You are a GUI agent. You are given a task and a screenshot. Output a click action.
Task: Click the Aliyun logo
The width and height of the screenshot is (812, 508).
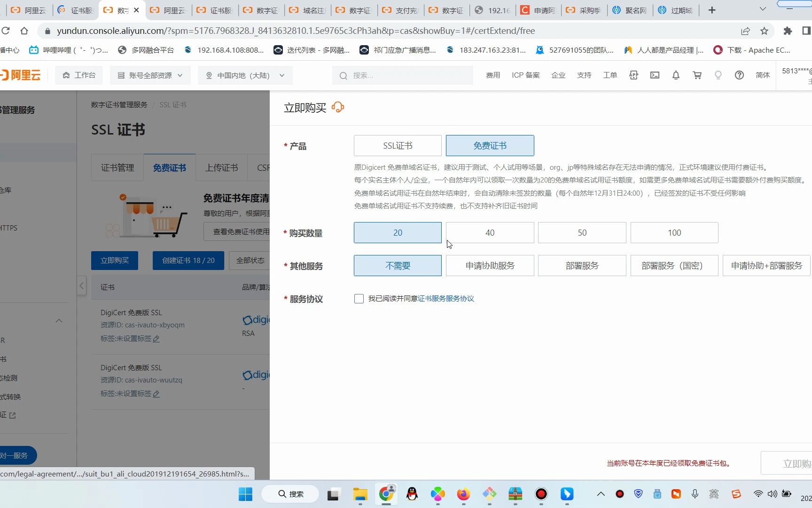coord(21,75)
